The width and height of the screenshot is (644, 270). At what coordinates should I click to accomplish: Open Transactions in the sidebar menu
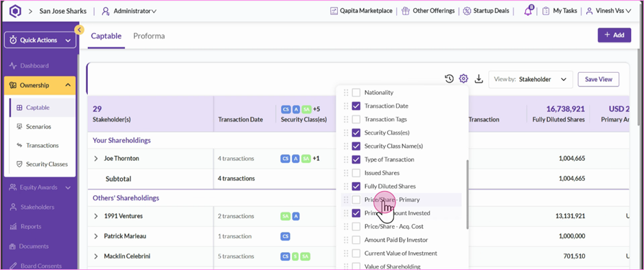(x=43, y=146)
